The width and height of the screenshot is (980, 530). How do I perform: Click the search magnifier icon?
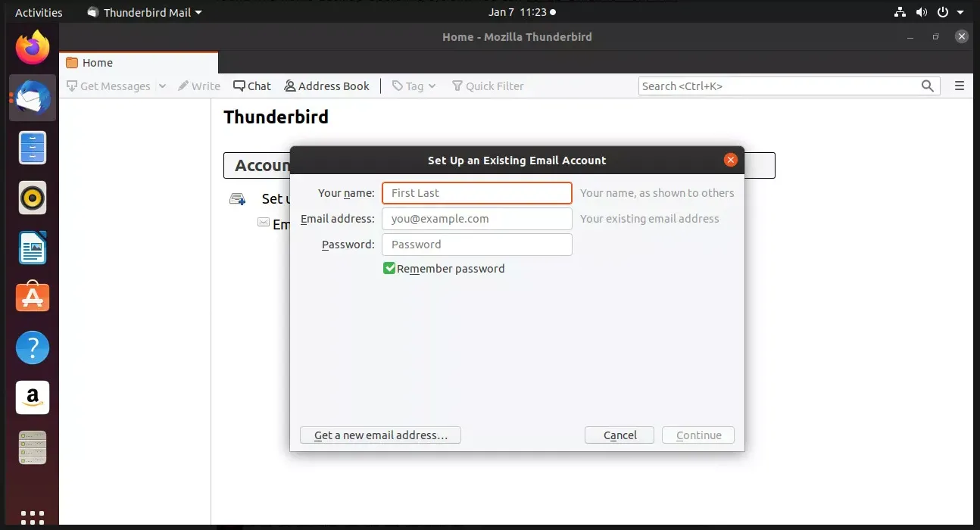pos(927,86)
